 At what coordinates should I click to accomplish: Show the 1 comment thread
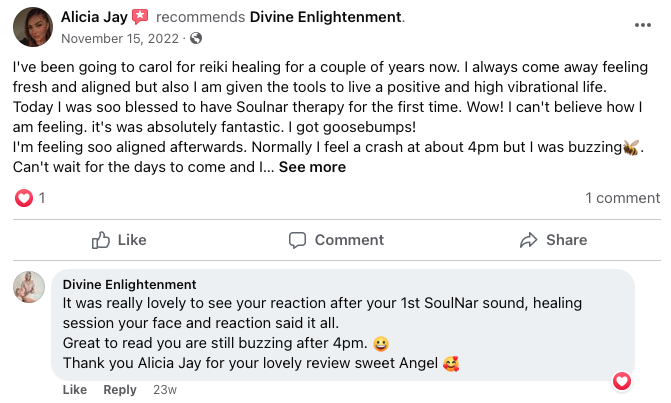[x=622, y=198]
